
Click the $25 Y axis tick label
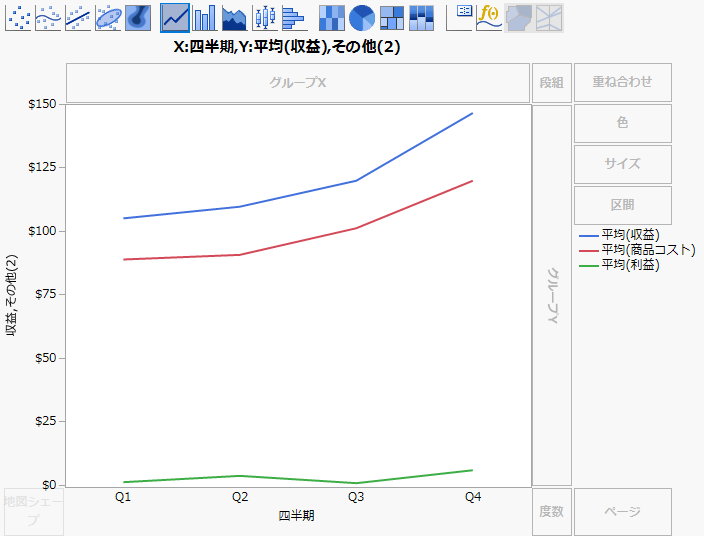pos(46,422)
